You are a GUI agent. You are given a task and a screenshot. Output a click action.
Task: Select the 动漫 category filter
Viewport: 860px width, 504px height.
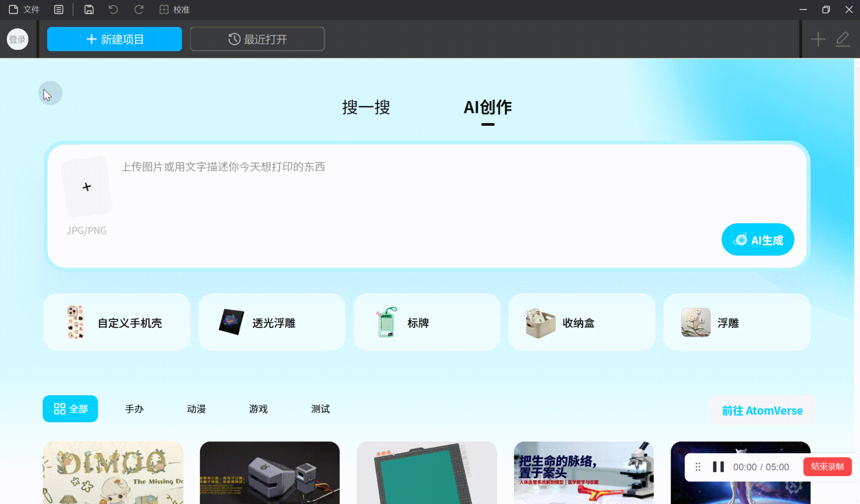(196, 409)
